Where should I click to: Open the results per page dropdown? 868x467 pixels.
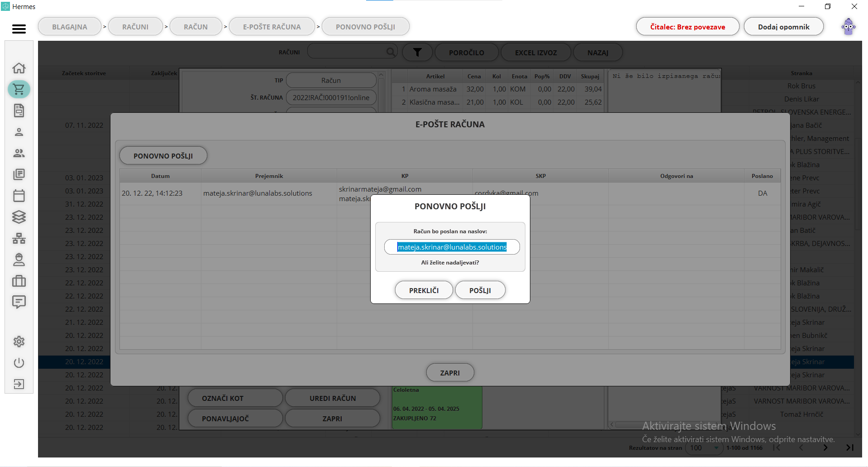point(704,448)
